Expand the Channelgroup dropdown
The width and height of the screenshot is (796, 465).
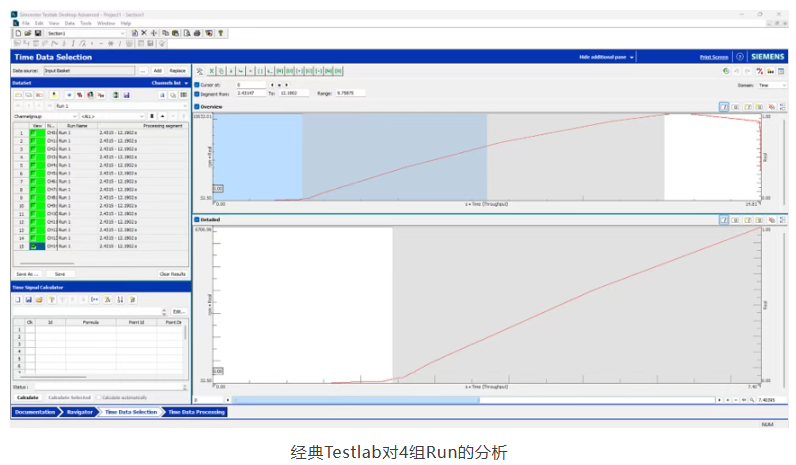point(45,116)
